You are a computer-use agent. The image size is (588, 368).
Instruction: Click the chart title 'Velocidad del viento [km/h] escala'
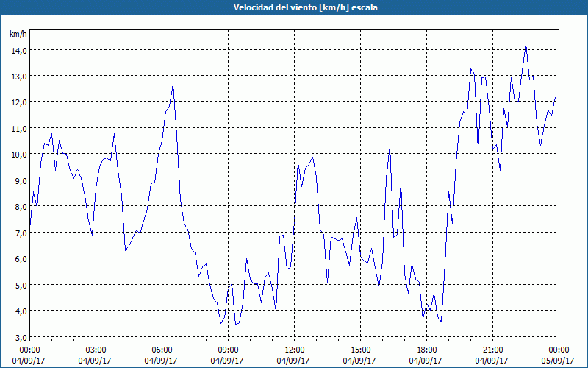[x=305, y=7]
